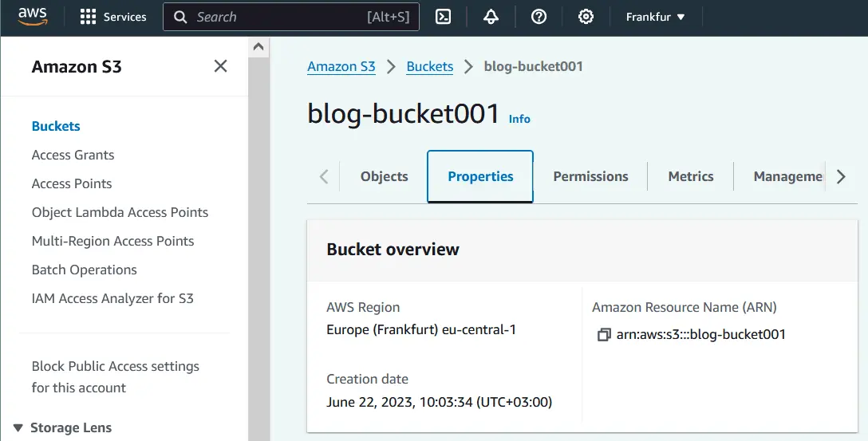Click the creation date June 22, 2023 value
The width and height of the screenshot is (868, 441).
[x=440, y=402]
